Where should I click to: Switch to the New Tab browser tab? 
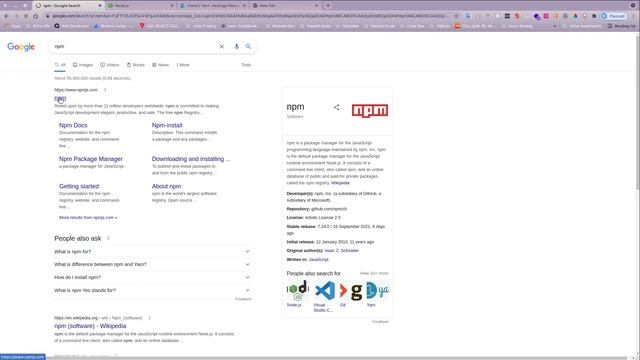pyautogui.click(x=285, y=6)
